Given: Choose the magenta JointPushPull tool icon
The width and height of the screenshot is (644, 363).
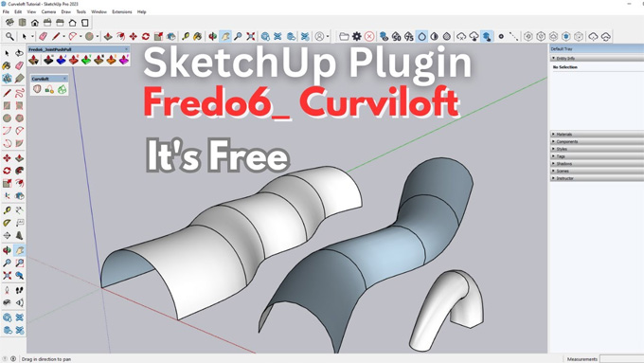Looking at the screenshot, I should [124, 61].
